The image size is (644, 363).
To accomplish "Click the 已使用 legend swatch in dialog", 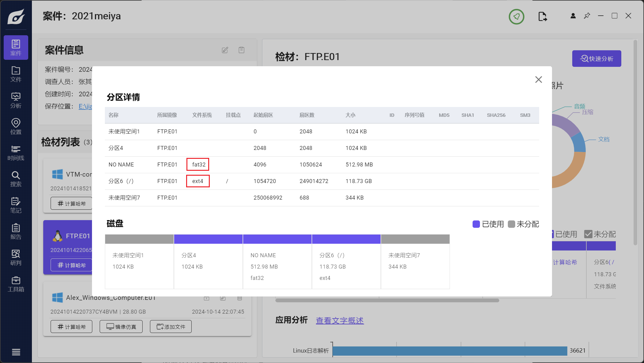I will 476,224.
